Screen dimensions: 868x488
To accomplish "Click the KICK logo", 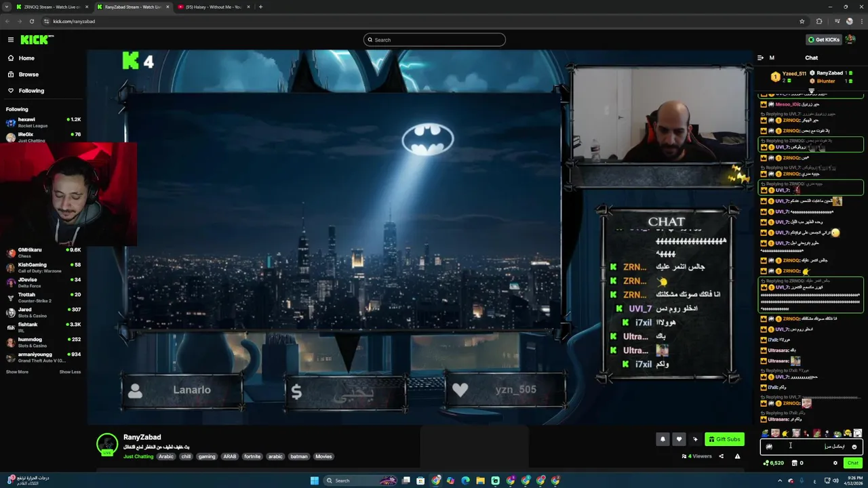I will [x=36, y=40].
